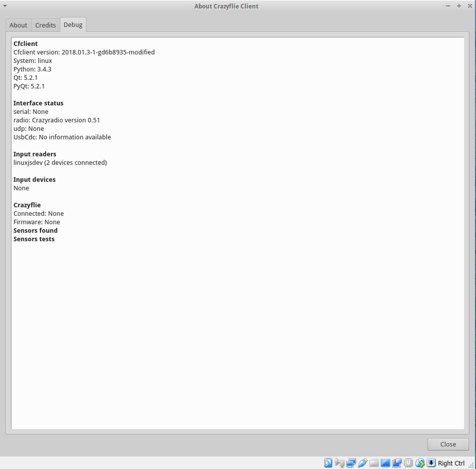Click the overlapping-screens recording status icon
The width and height of the screenshot is (476, 469).
tap(397, 463)
